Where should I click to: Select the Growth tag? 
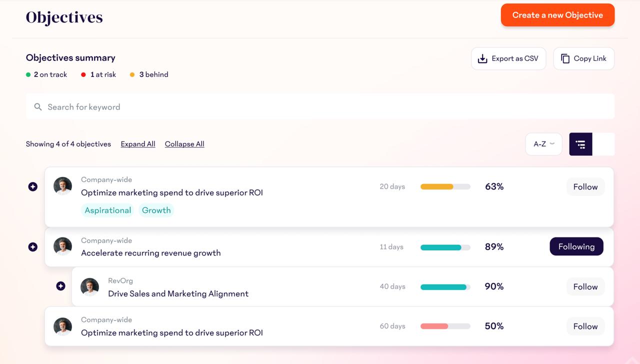pos(156,210)
